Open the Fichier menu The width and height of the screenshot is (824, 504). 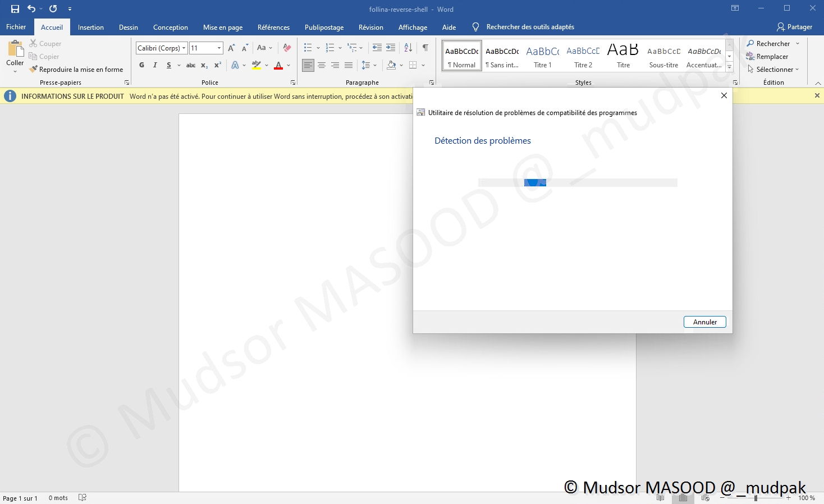coord(16,27)
